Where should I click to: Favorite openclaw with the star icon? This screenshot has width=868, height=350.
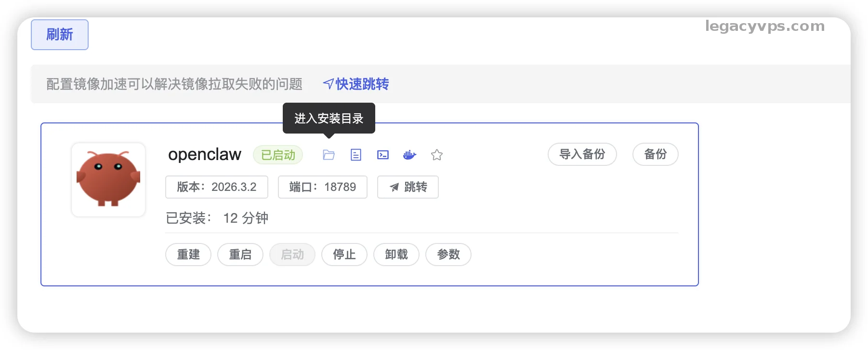[437, 155]
